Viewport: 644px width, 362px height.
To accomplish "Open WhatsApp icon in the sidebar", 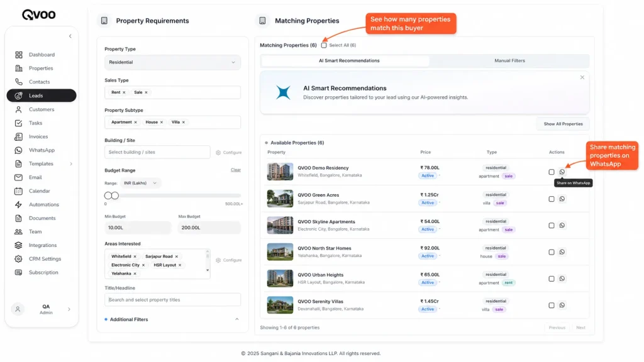I will pyautogui.click(x=18, y=150).
